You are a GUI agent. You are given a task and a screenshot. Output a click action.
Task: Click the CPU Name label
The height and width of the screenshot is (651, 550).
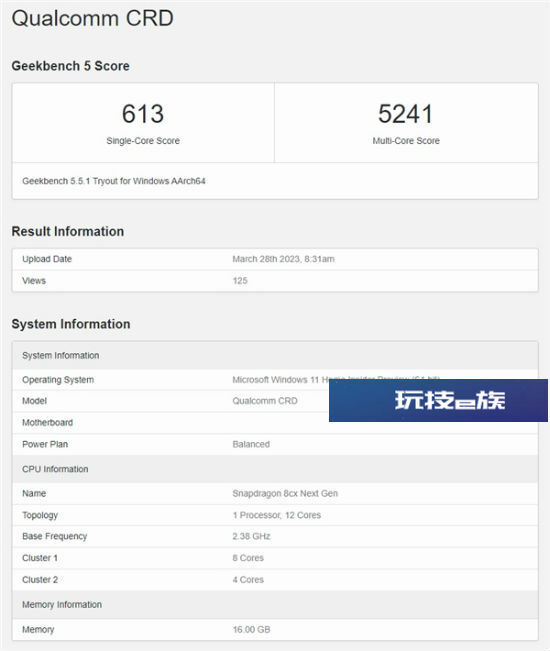34,493
